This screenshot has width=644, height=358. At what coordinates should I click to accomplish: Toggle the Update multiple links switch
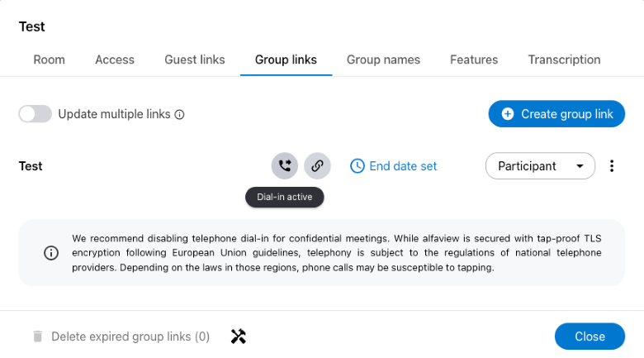(x=36, y=114)
